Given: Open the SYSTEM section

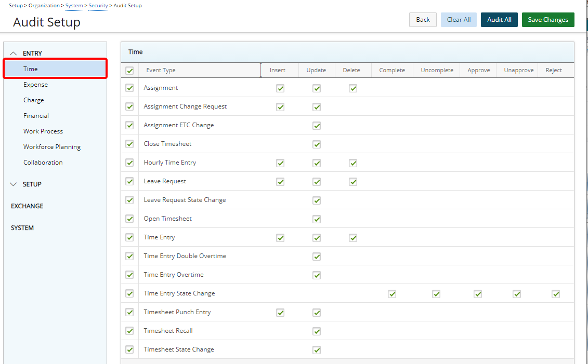Looking at the screenshot, I should (x=22, y=228).
